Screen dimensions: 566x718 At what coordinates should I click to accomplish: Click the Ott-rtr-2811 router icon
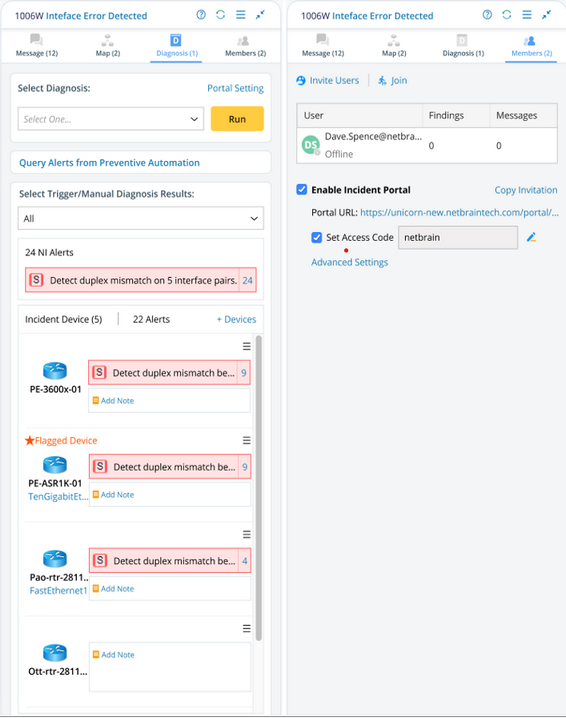coord(55,653)
